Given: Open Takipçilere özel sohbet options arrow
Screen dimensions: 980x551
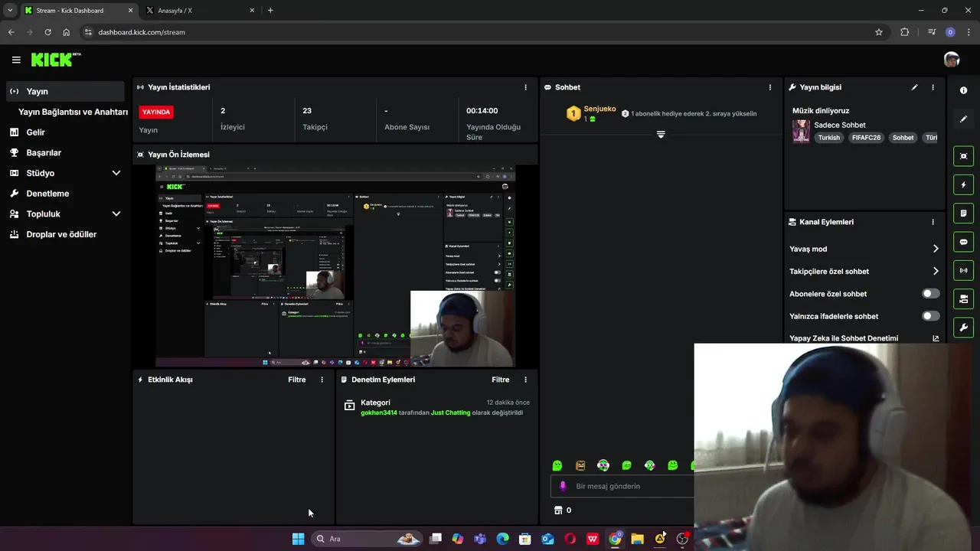Looking at the screenshot, I should [936, 271].
